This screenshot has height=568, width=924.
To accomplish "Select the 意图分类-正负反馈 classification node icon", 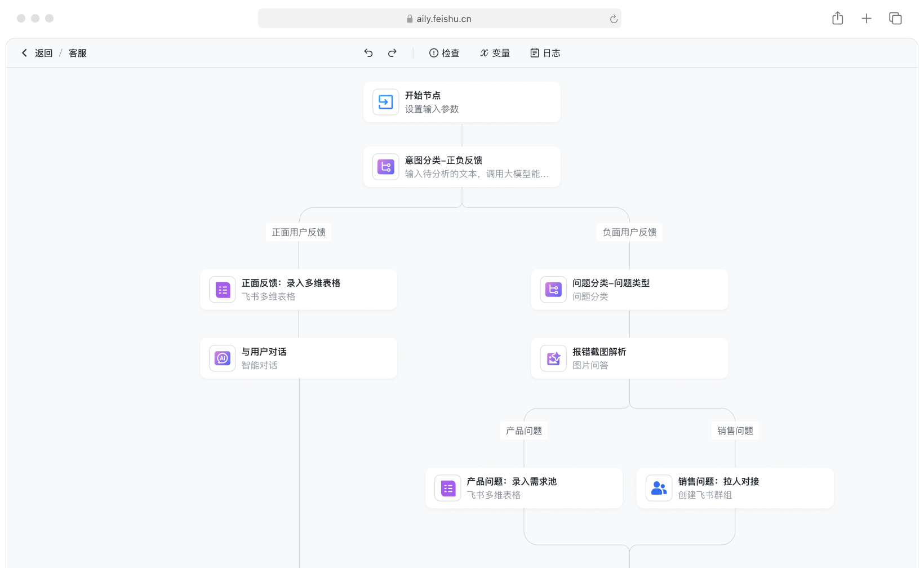I will [385, 167].
